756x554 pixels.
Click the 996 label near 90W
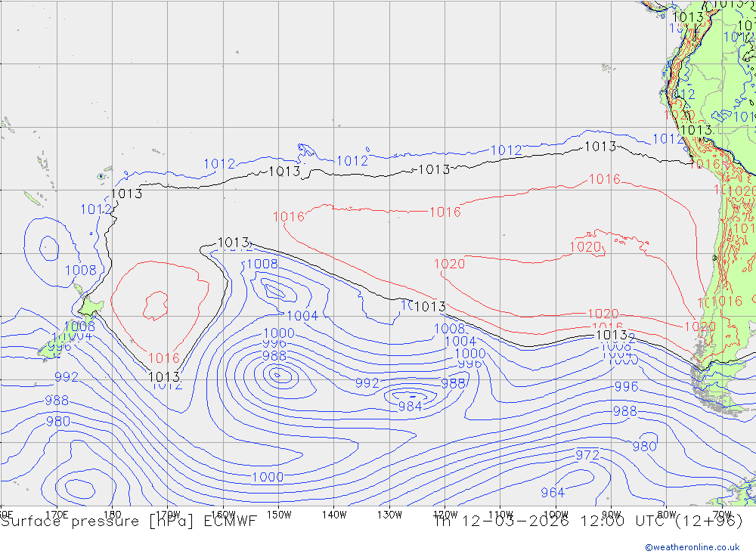tap(626, 387)
